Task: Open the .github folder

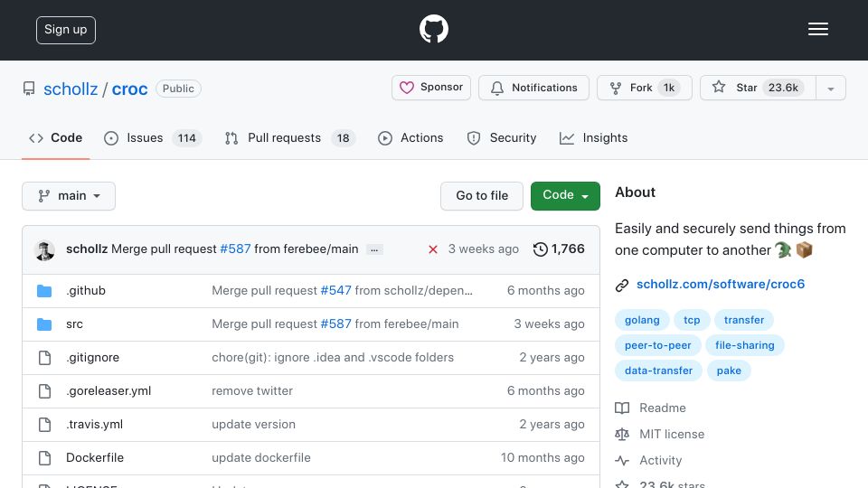Action: [86, 290]
